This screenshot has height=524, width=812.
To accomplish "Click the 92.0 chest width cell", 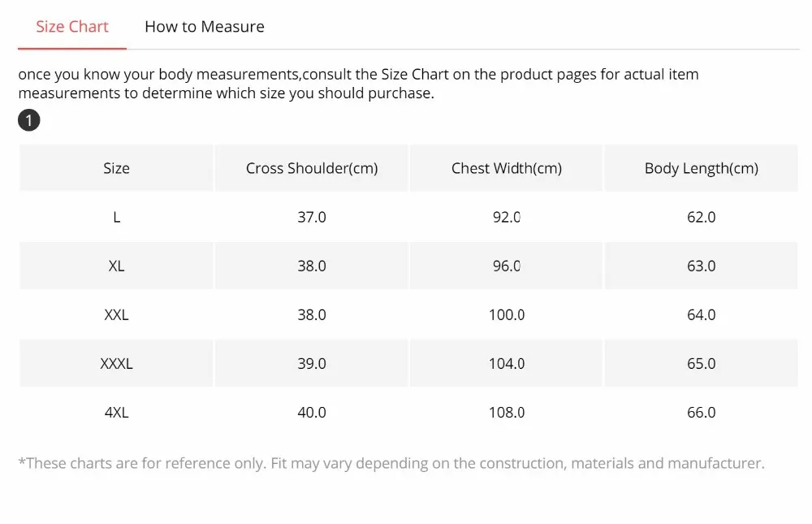I will coord(507,217).
